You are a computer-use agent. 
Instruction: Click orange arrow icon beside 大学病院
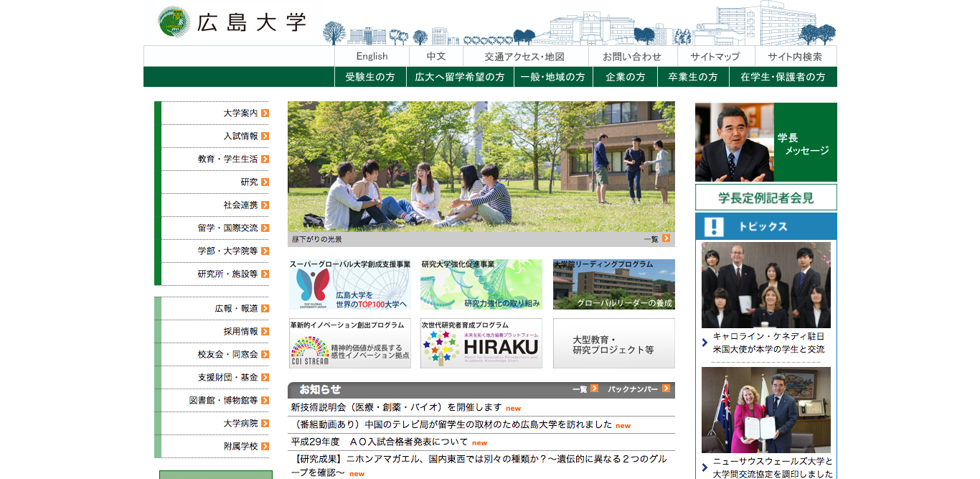[x=265, y=424]
